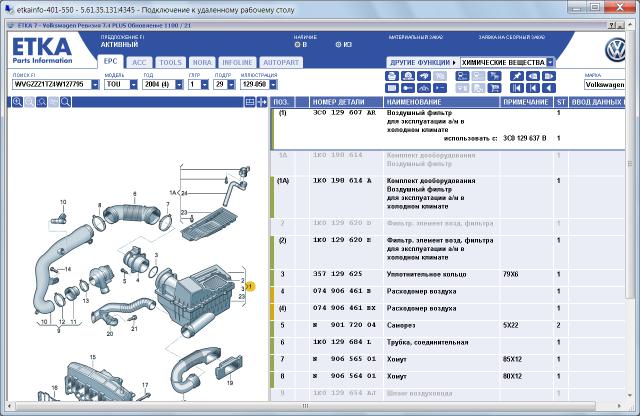Click the ПРИМЕЧАНИЕ column header
640x416 pixels.
tap(526, 102)
